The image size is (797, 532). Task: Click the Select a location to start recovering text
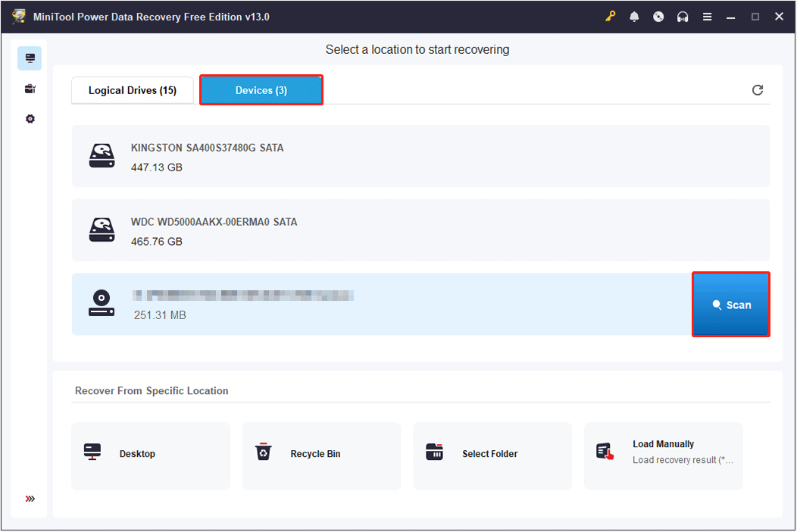tap(417, 50)
